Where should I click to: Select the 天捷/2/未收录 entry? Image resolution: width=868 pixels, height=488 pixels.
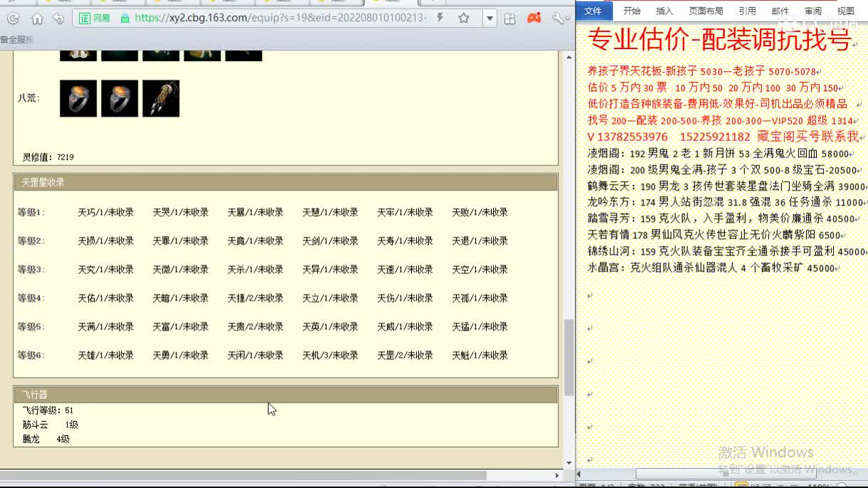(255, 298)
